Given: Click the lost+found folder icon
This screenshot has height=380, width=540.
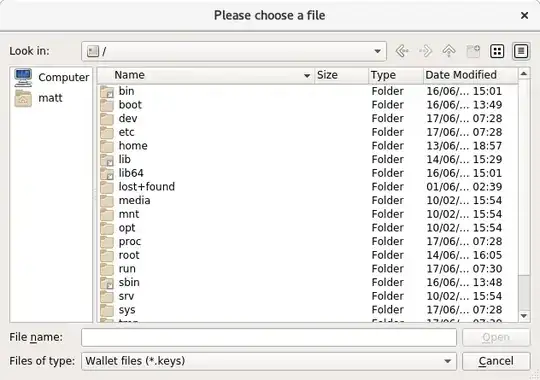Looking at the screenshot, I should (x=107, y=187).
